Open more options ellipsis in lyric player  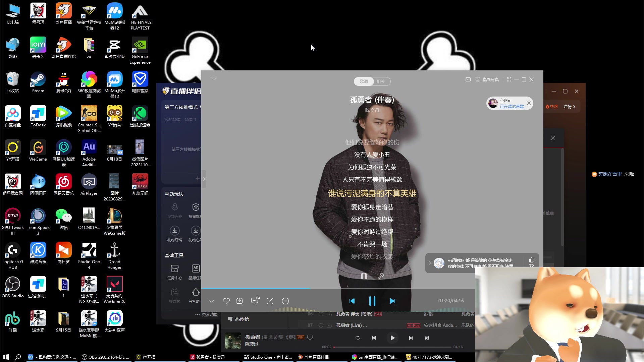tap(285, 301)
